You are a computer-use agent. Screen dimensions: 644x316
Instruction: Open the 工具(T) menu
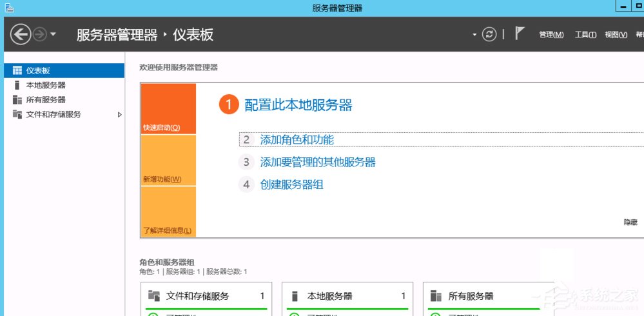click(585, 35)
